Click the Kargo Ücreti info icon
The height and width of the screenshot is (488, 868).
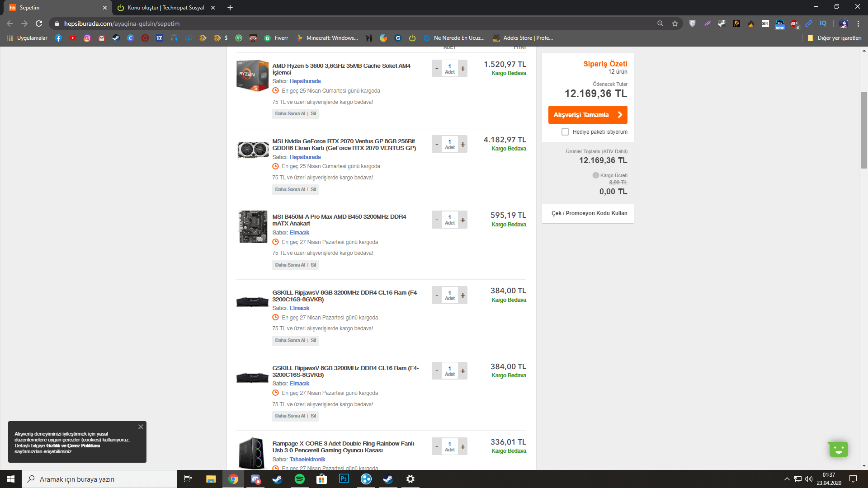(x=595, y=175)
